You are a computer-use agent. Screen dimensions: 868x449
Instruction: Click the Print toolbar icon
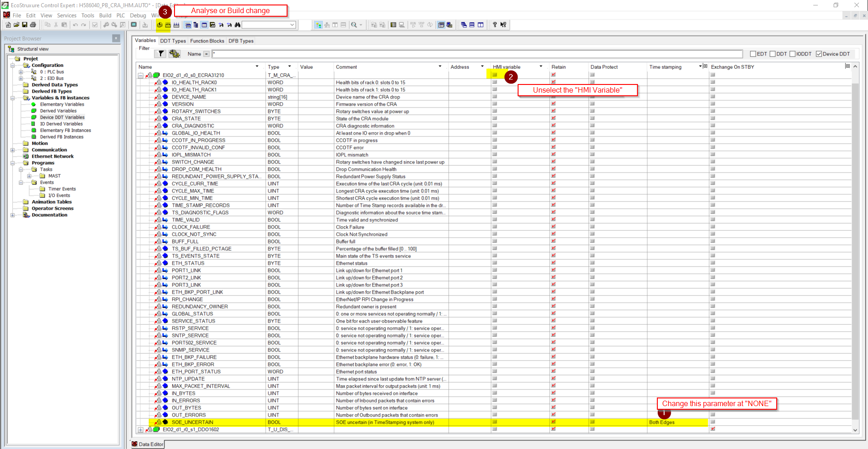(33, 25)
